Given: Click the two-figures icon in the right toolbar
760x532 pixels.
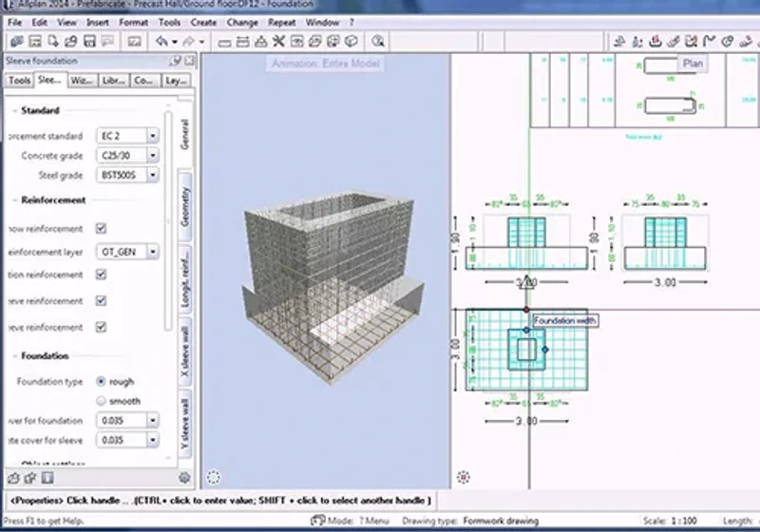Looking at the screenshot, I should coord(637,42).
